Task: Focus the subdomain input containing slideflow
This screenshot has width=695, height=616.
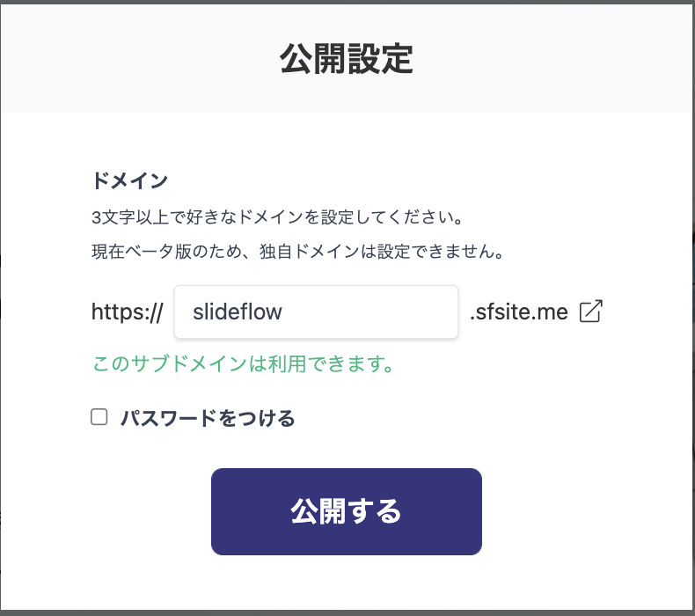Action: pyautogui.click(x=316, y=312)
